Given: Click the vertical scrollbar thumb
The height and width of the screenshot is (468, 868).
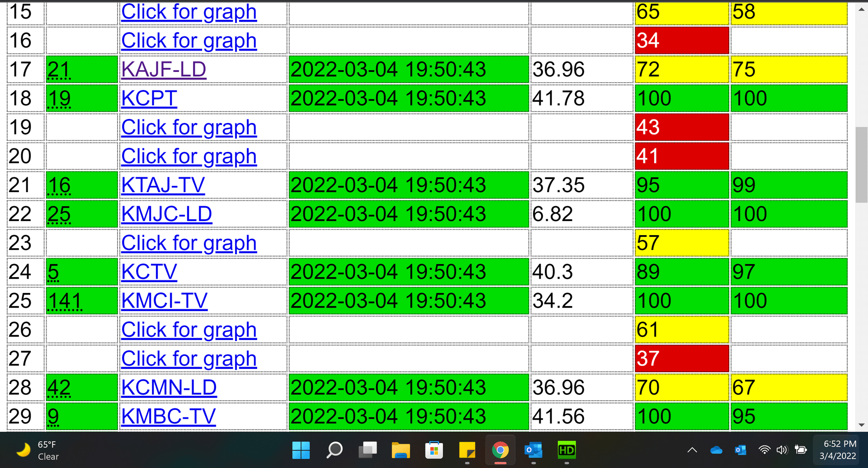Looking at the screenshot, I should click(x=861, y=165).
